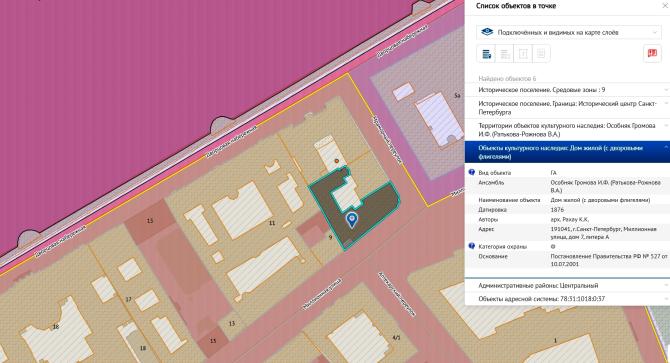This screenshot has width=670, height=363.
Task: Expand 'Историческое поселение. Граница' row
Action: 567,108
